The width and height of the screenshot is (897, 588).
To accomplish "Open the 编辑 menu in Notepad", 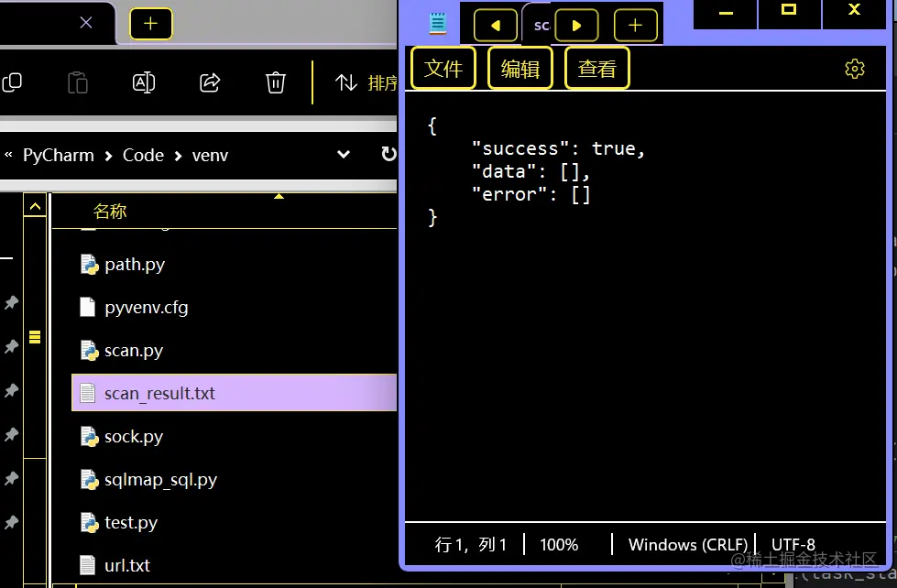I will (520, 69).
